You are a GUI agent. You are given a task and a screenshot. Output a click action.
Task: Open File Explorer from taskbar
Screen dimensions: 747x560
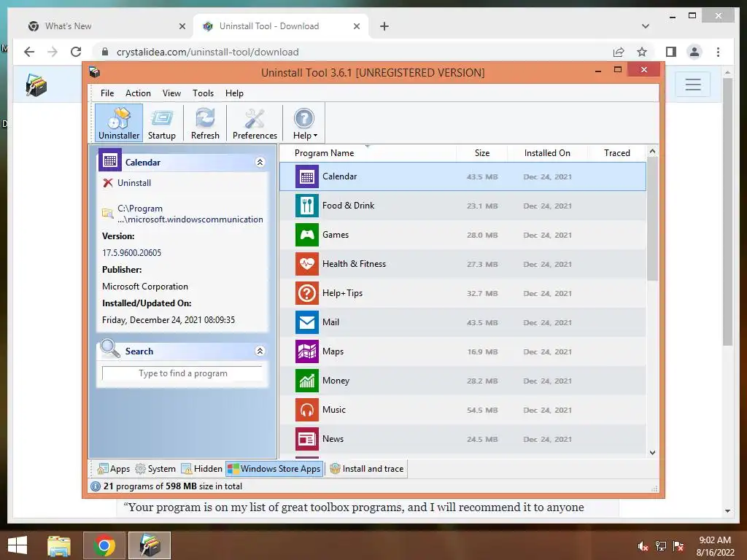pos(58,545)
